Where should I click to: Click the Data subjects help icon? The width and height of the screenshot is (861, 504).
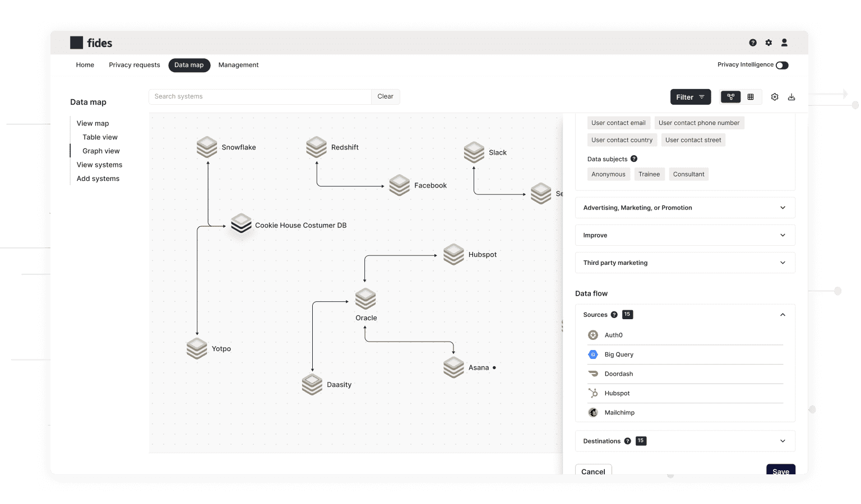[x=634, y=159]
